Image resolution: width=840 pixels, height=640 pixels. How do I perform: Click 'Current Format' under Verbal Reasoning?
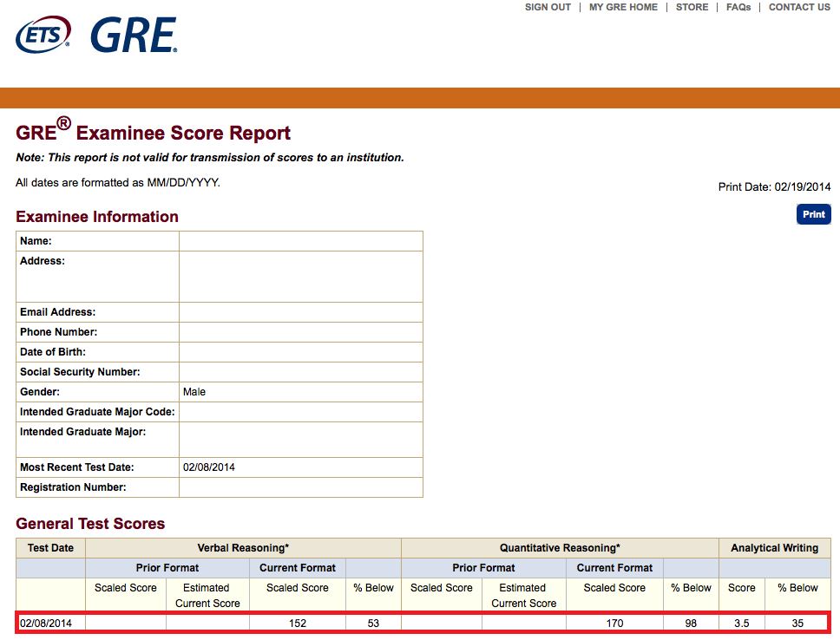tap(298, 568)
